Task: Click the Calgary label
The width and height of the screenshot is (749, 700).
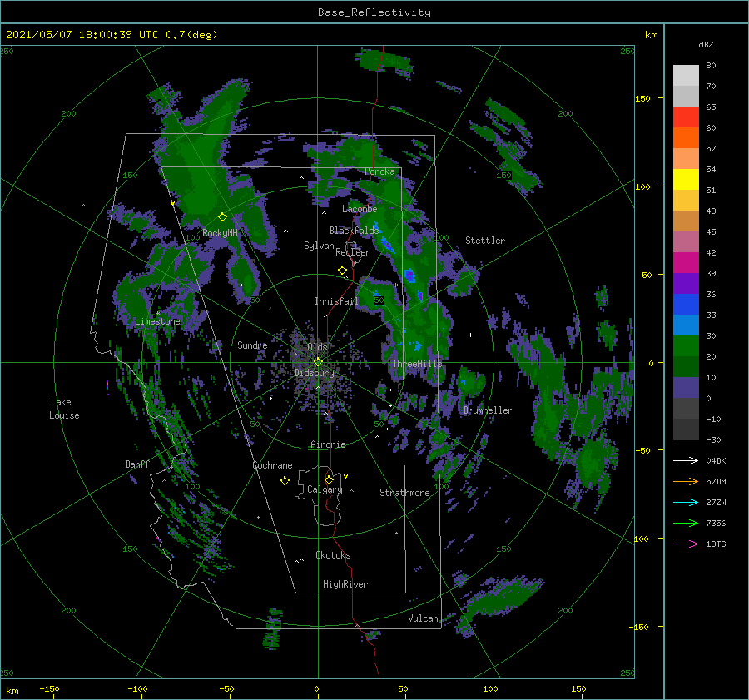Action: coord(325,489)
